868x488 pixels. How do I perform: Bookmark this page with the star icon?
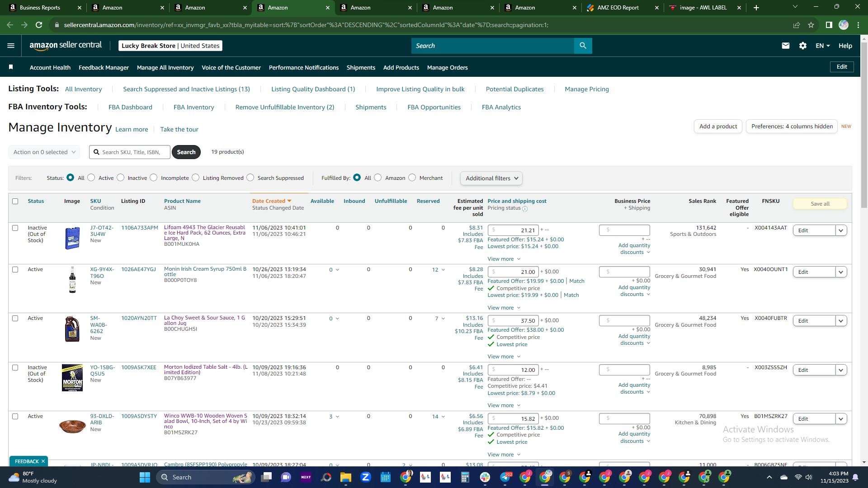tap(811, 25)
